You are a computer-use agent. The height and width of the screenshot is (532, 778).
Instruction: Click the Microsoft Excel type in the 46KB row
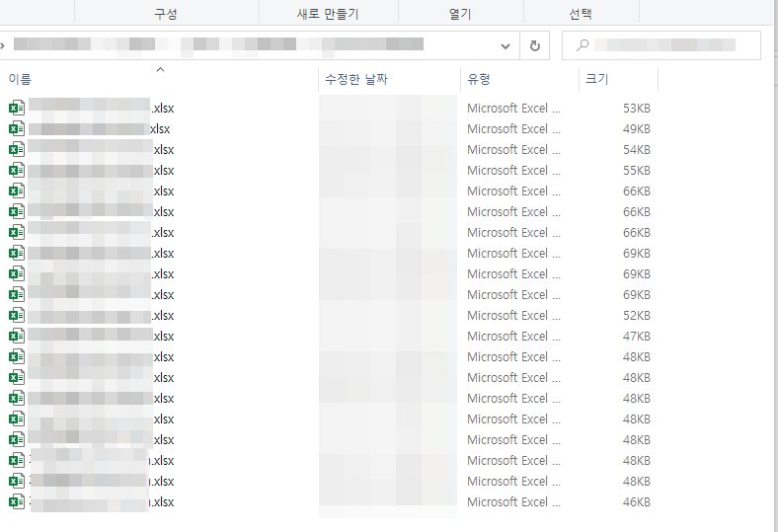click(x=513, y=501)
